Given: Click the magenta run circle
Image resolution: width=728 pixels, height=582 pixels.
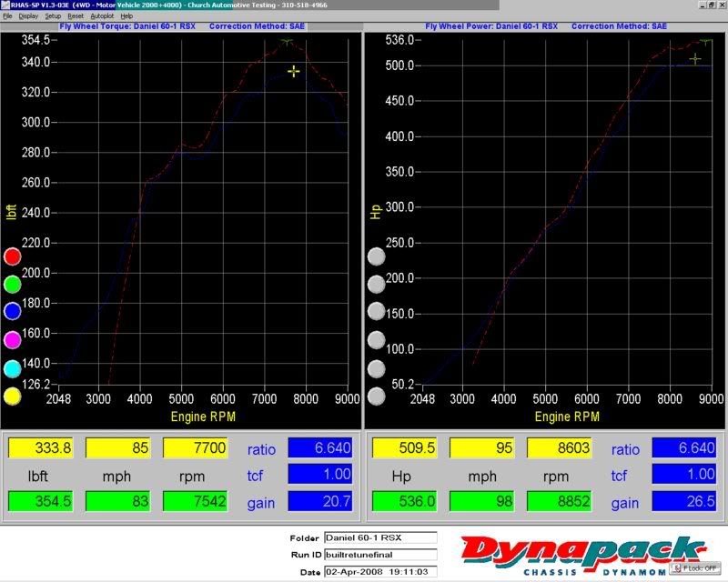Looking at the screenshot, I should coord(12,340).
